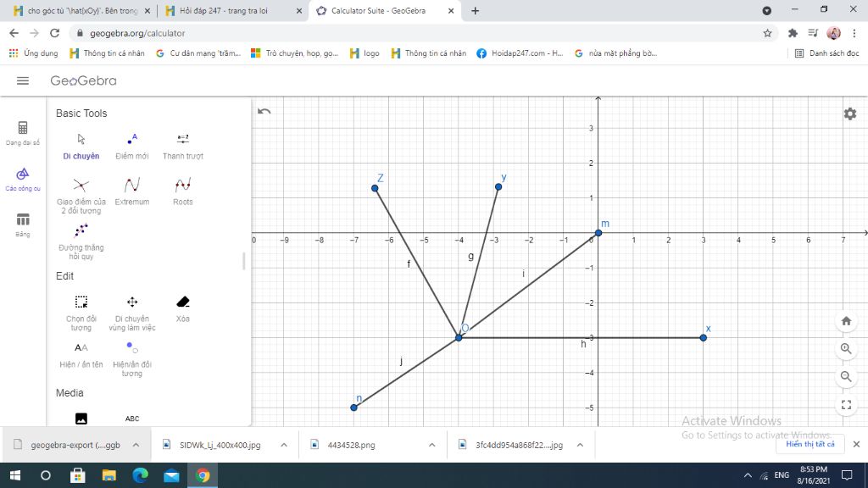The width and height of the screenshot is (868, 488).
Task: Expand options for 4434528.png download
Action: click(431, 445)
